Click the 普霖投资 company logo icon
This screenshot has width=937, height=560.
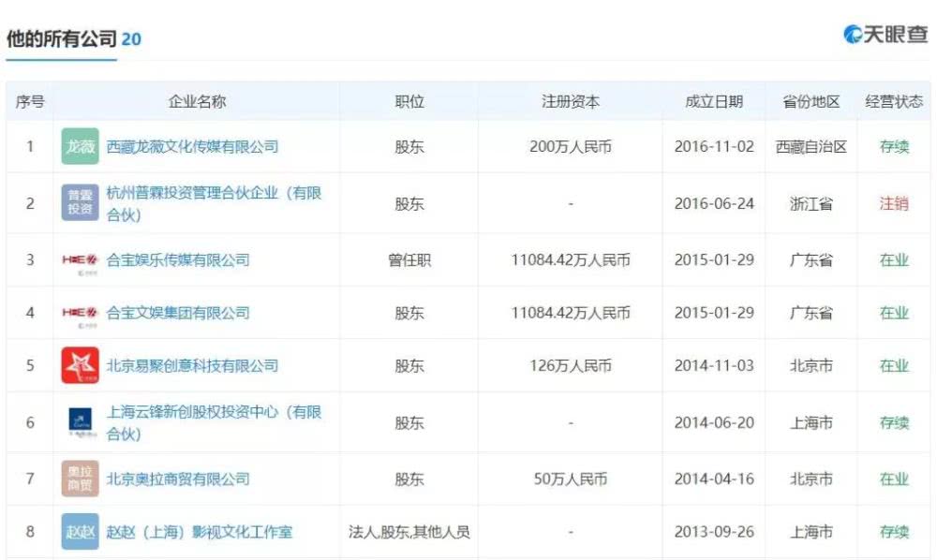pos(80,202)
